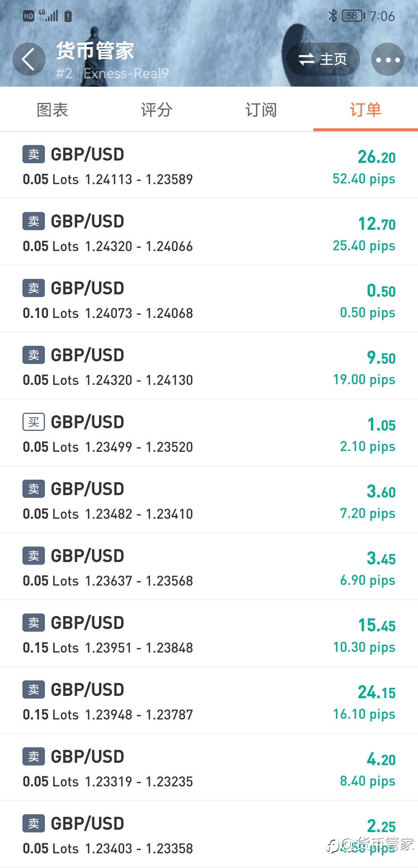Tap the 卖 badge on 19.00 pips order
The image size is (418, 868).
click(34, 355)
